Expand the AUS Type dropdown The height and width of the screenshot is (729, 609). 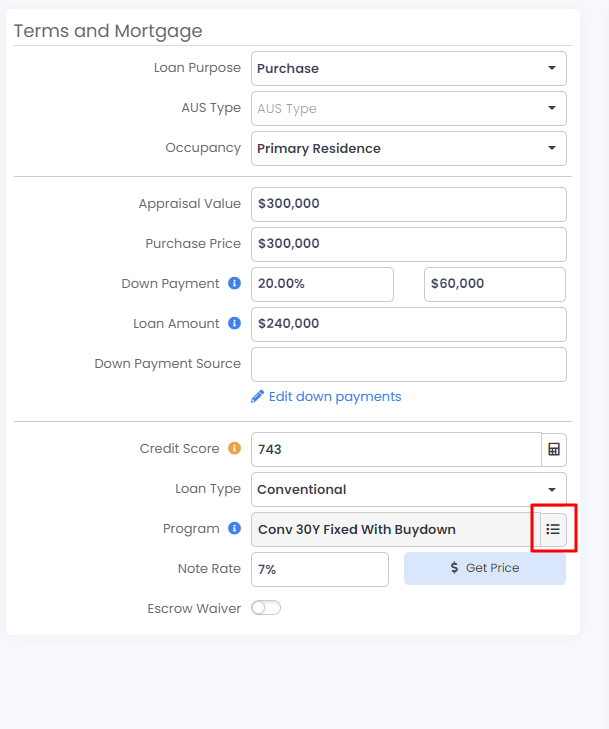pos(409,108)
